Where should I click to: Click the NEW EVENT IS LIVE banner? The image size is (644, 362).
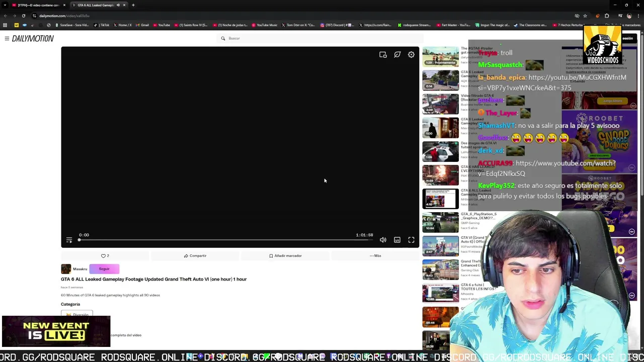(56, 331)
